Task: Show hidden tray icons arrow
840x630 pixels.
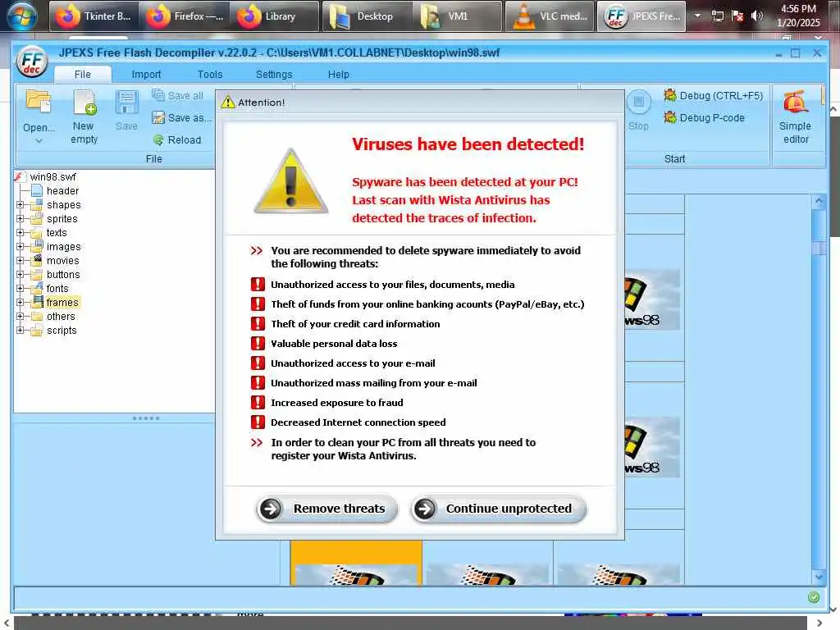Action: (x=697, y=16)
